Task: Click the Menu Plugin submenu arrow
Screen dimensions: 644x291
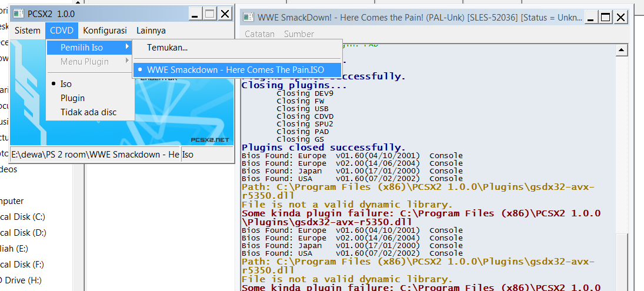Action: pos(127,62)
